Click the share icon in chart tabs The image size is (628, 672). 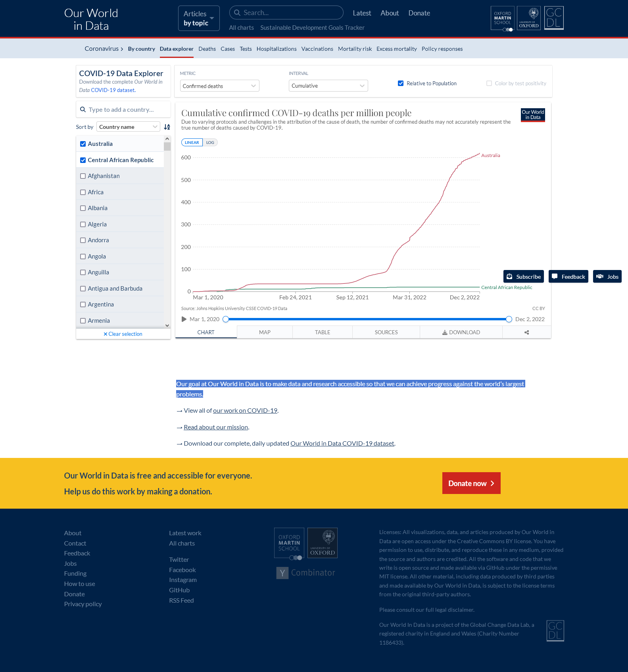[x=526, y=332]
